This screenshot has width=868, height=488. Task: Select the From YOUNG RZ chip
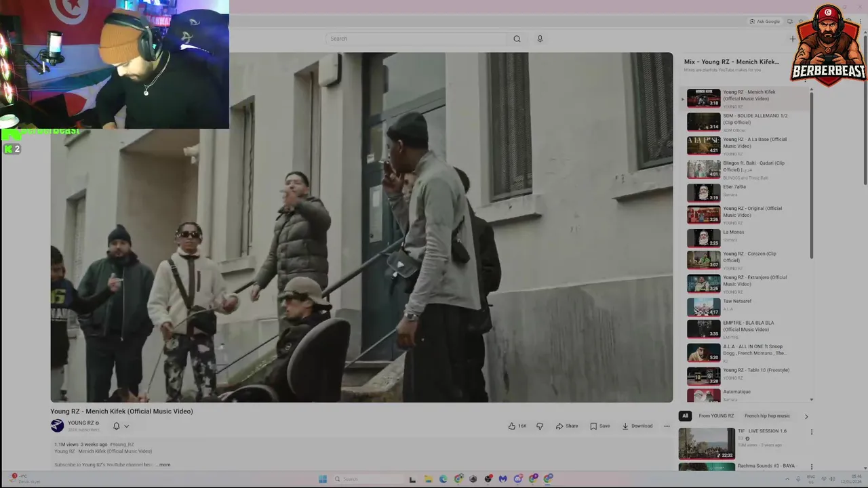click(x=716, y=416)
